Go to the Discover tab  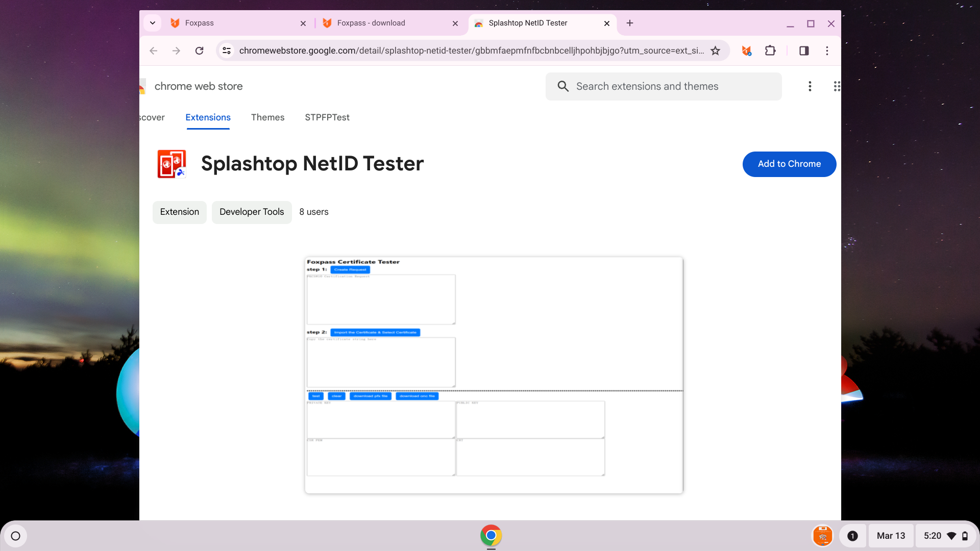tap(152, 117)
